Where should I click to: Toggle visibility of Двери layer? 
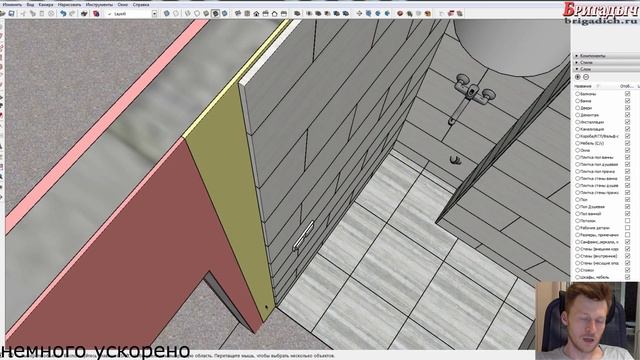click(x=627, y=108)
